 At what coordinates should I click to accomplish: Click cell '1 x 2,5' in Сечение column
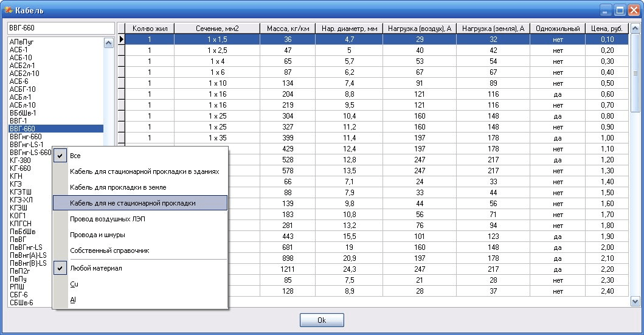217,50
